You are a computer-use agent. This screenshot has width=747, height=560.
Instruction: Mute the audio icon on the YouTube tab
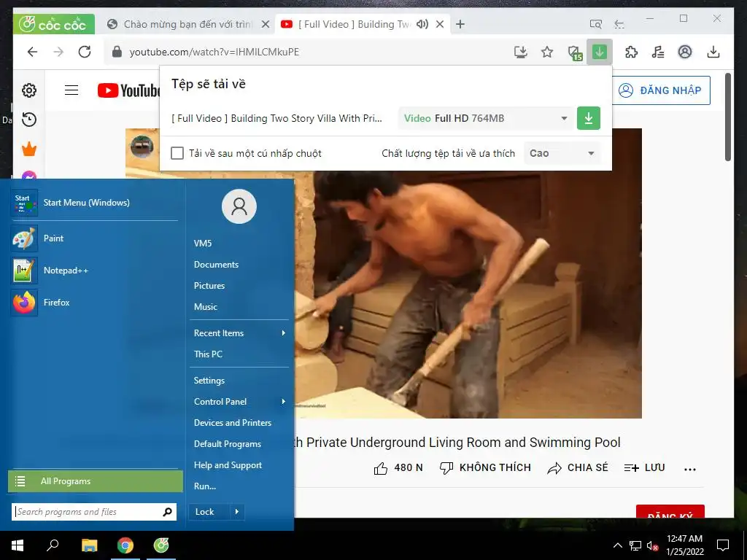[x=422, y=24]
